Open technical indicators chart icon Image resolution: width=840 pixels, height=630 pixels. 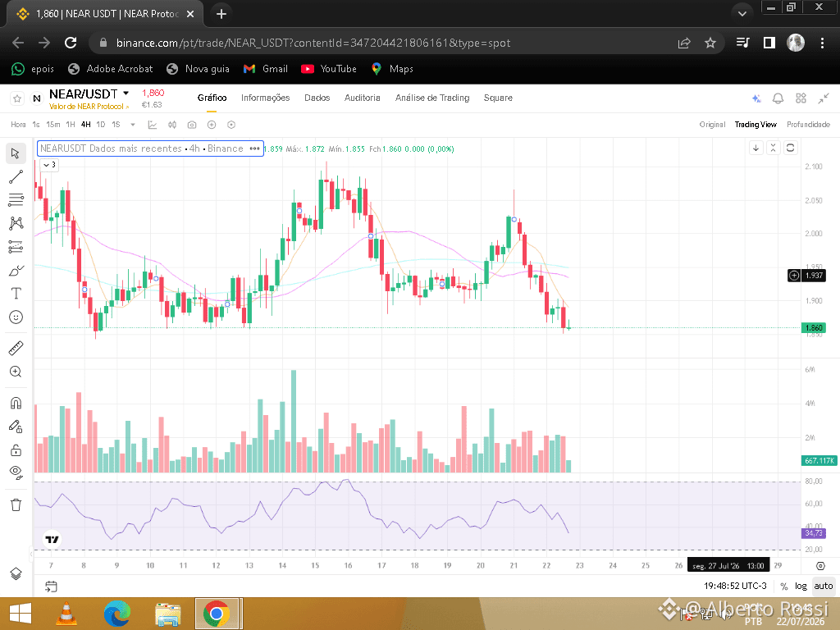[x=153, y=125]
